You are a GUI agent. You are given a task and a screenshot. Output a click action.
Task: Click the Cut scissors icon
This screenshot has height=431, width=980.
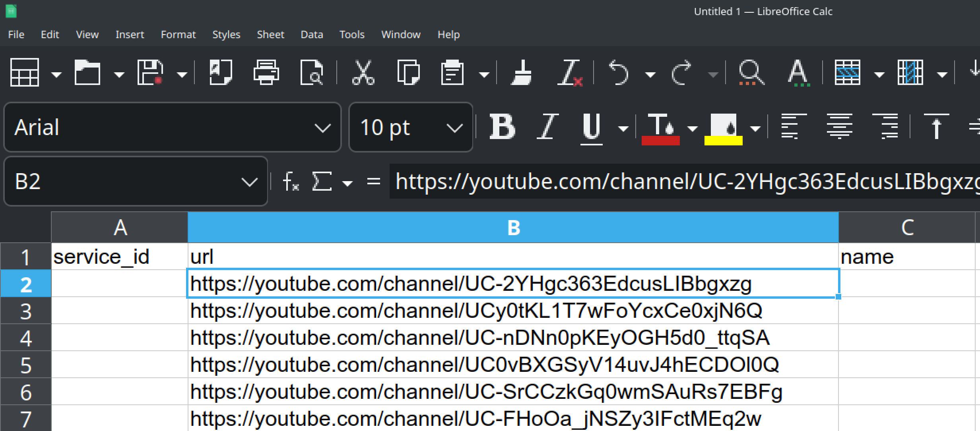pos(363,72)
